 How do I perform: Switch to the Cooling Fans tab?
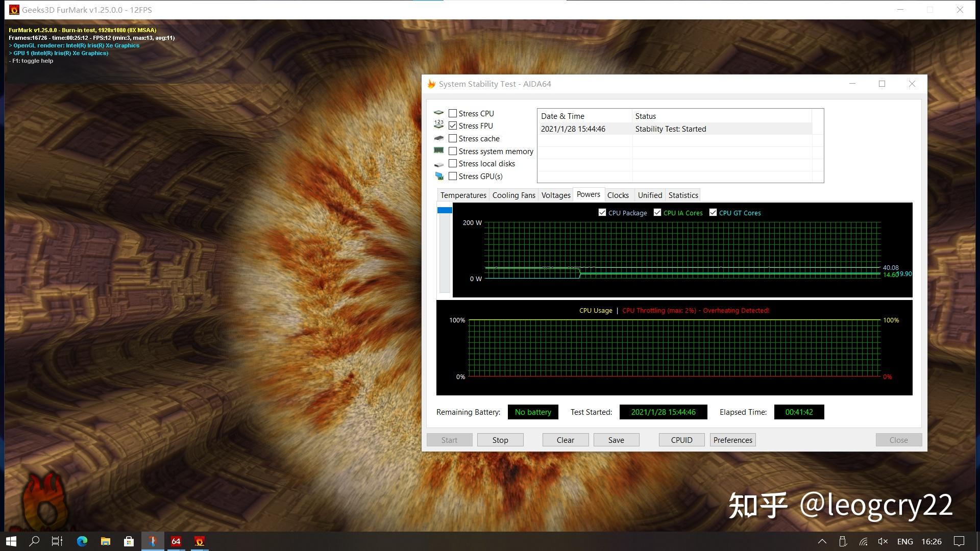coord(513,195)
